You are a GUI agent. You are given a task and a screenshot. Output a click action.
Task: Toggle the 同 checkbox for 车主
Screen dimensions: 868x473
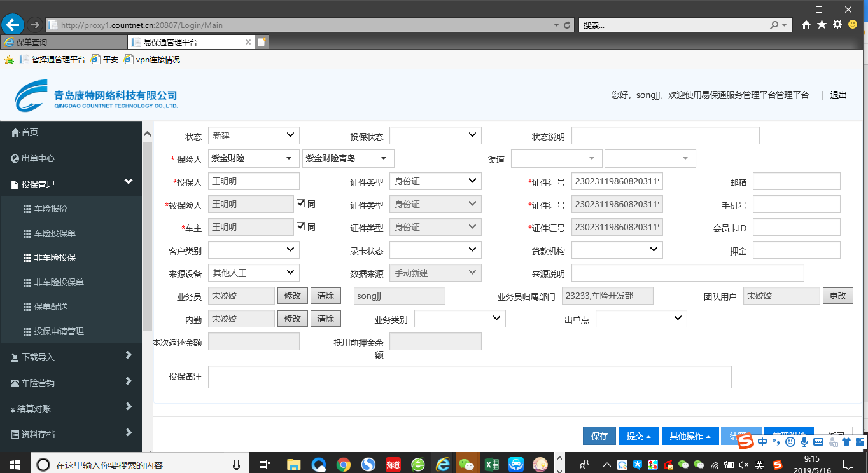(301, 226)
